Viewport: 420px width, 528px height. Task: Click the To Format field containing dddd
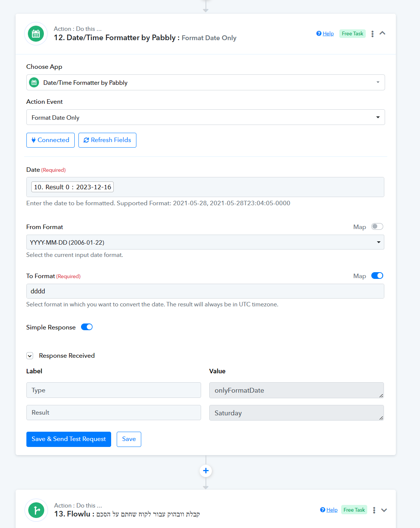tap(205, 291)
